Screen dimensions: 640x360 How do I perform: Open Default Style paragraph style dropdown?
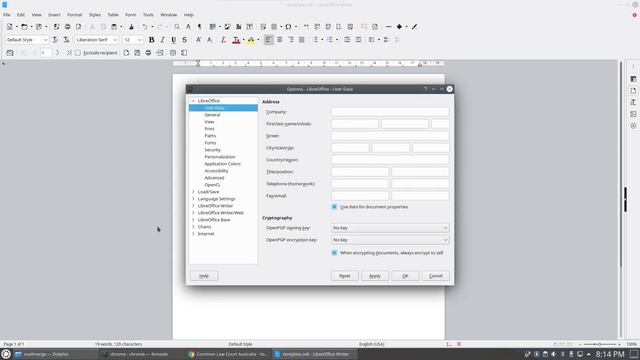click(45, 40)
